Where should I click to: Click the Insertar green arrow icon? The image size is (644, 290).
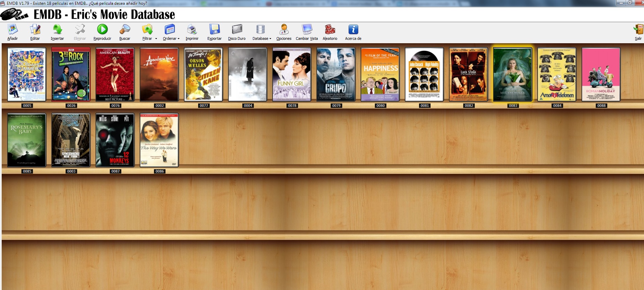[x=57, y=30]
